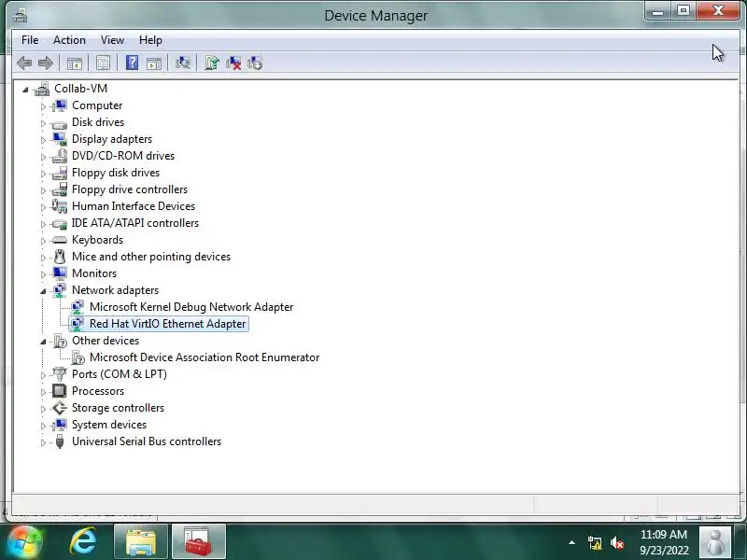Open the File menu
The image size is (747, 560).
point(30,40)
